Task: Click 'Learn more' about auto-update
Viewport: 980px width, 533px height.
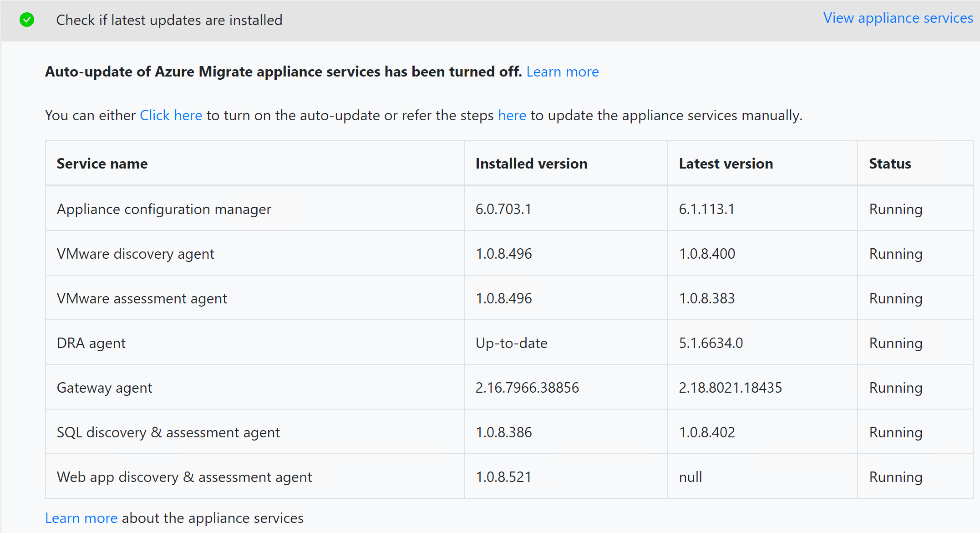Action: coord(562,72)
